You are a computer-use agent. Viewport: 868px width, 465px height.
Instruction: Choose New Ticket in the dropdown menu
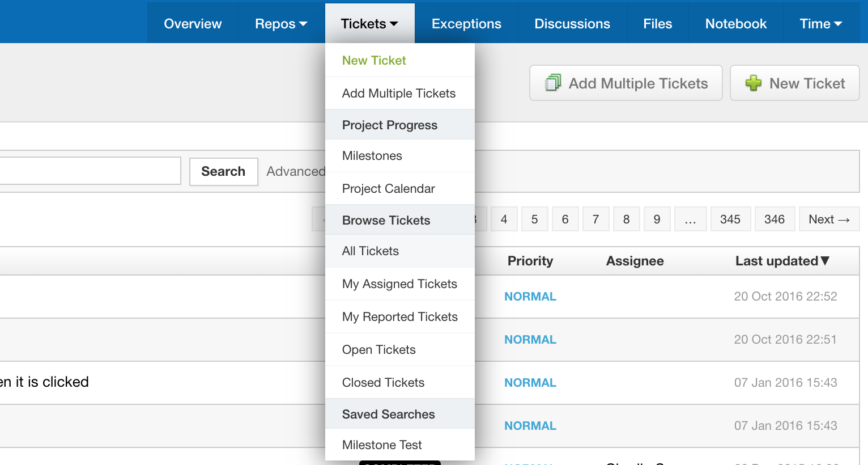pos(400,60)
